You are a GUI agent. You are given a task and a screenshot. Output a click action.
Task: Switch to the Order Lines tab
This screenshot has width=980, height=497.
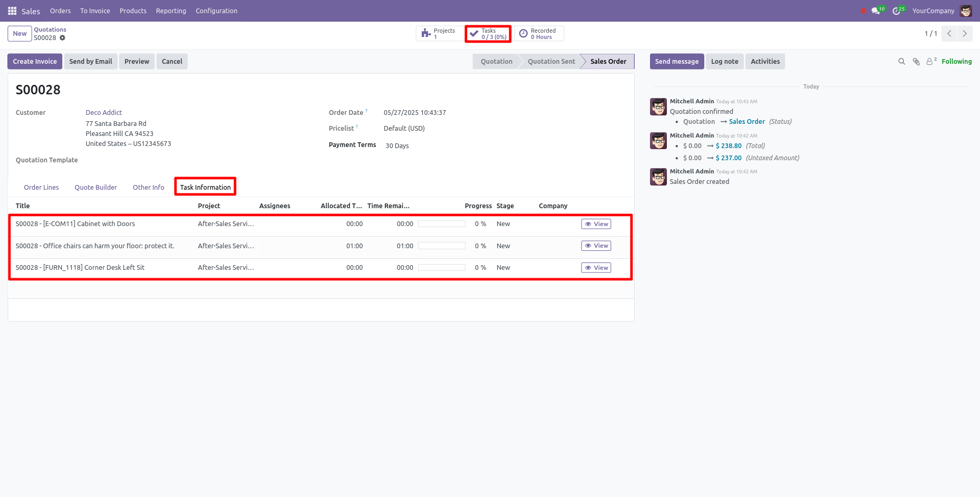point(41,188)
